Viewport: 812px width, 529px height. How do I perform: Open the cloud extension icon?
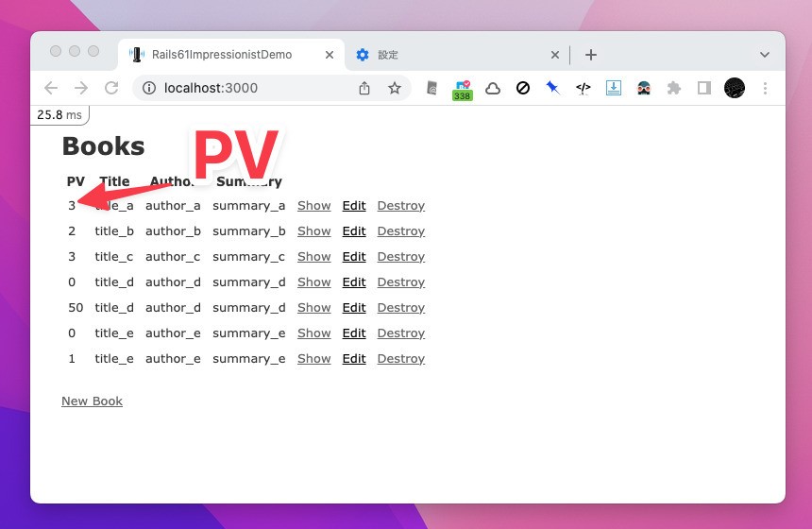[493, 89]
